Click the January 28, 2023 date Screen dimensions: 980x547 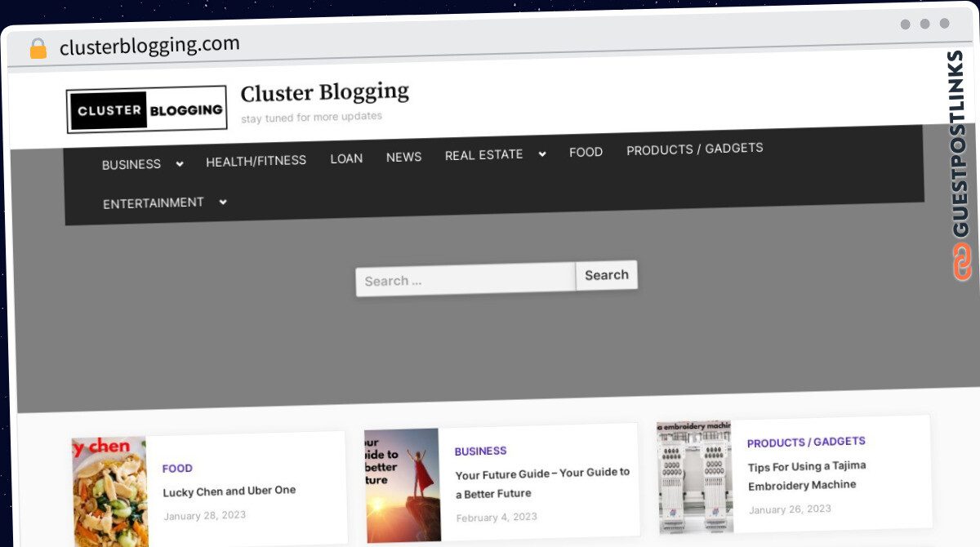(204, 516)
